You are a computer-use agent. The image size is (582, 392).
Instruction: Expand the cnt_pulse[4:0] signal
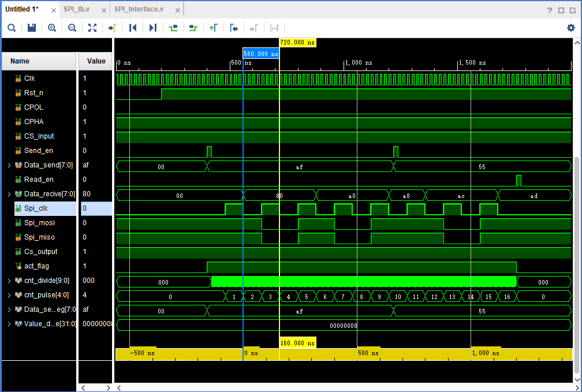pos(9,295)
